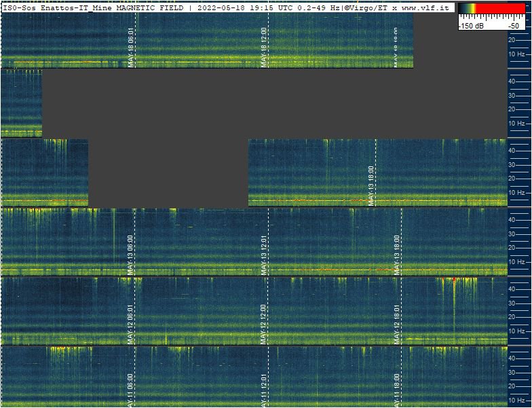Screen dimensions: 532x408
Task: Click the MAY 12 06:01 time marker
Action: [x=130, y=324]
